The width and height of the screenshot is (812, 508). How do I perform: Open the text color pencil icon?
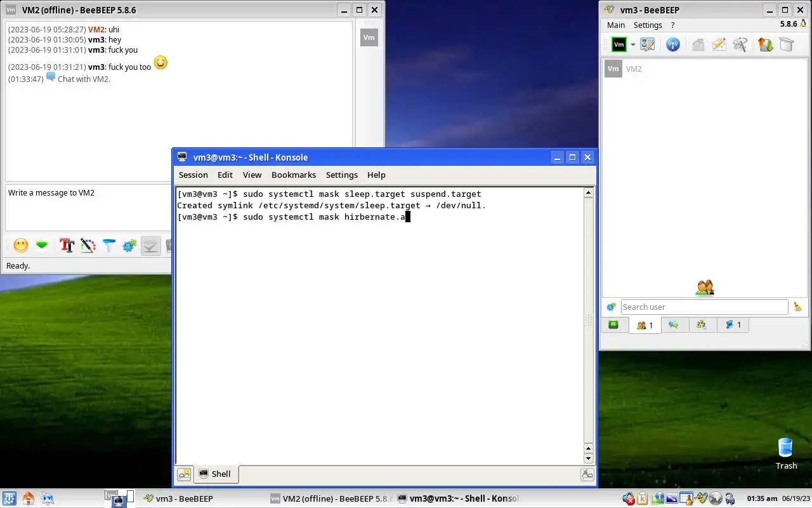88,245
